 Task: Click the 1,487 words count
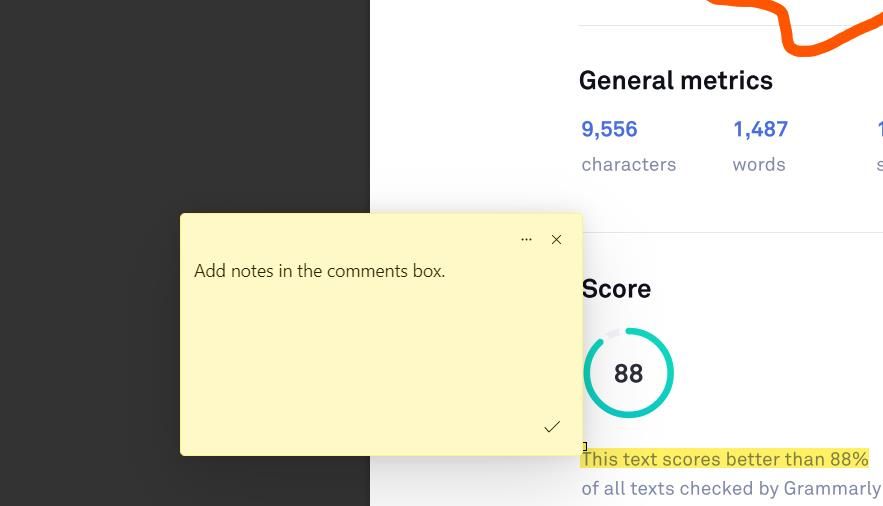tap(760, 129)
